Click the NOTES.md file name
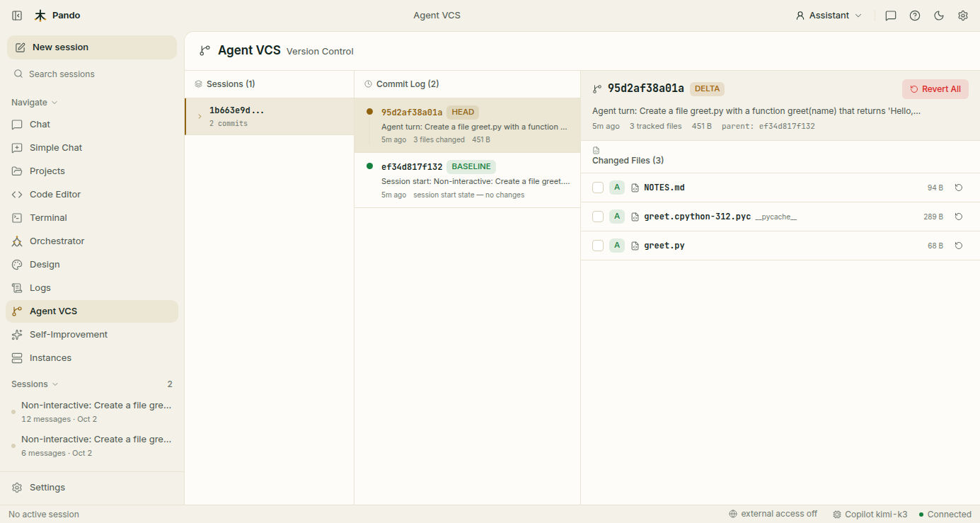The height and width of the screenshot is (523, 980). coord(664,188)
